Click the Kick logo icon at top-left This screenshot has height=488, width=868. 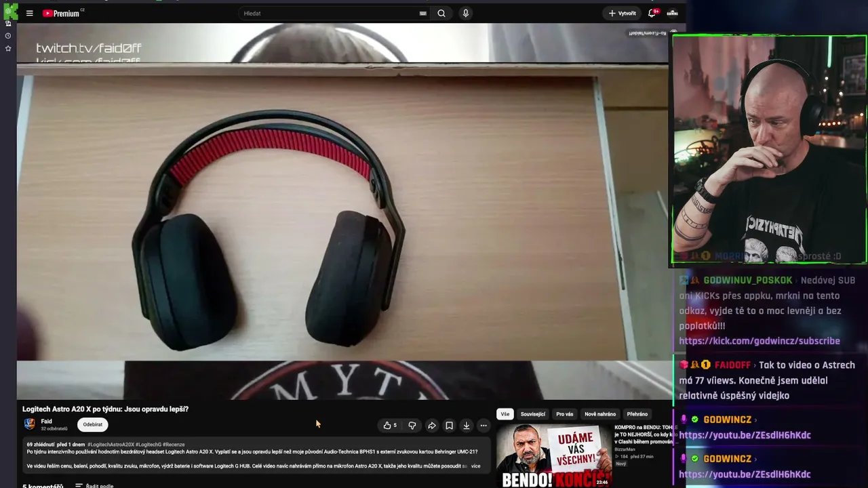coord(10,11)
